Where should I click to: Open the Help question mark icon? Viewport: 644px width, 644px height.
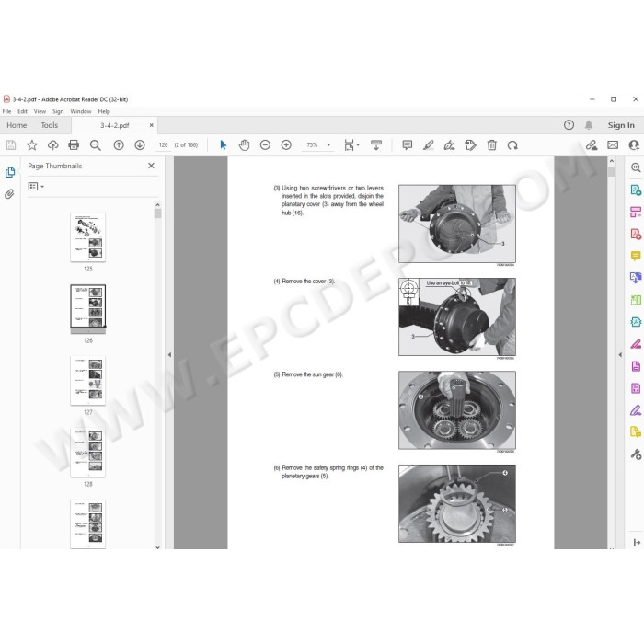569,125
